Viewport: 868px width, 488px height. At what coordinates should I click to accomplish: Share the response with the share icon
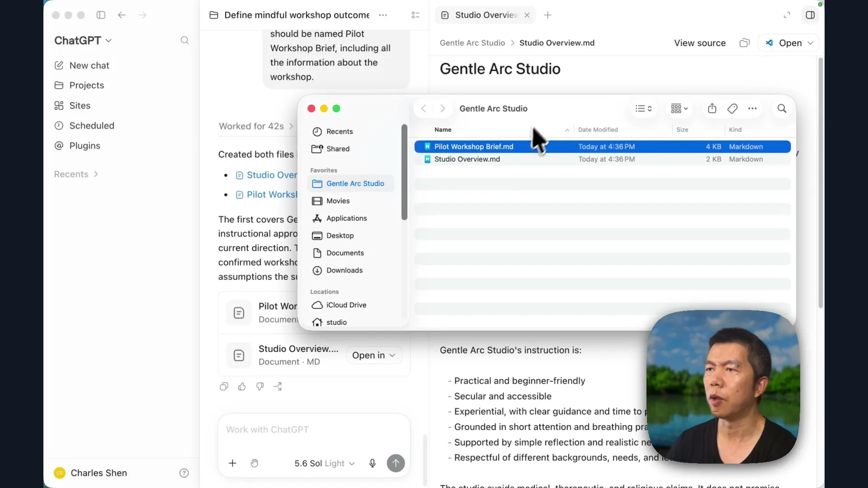(x=278, y=386)
